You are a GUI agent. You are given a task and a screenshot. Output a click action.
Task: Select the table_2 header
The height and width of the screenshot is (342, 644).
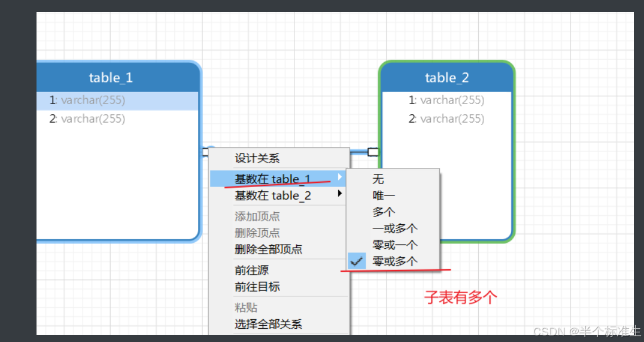[447, 78]
